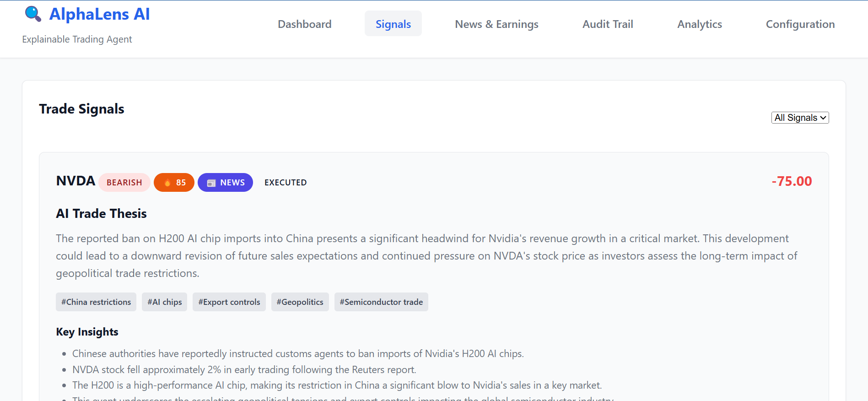Viewport: 868px width, 401px height.
Task: Click the -75.00 value
Action: pos(792,181)
